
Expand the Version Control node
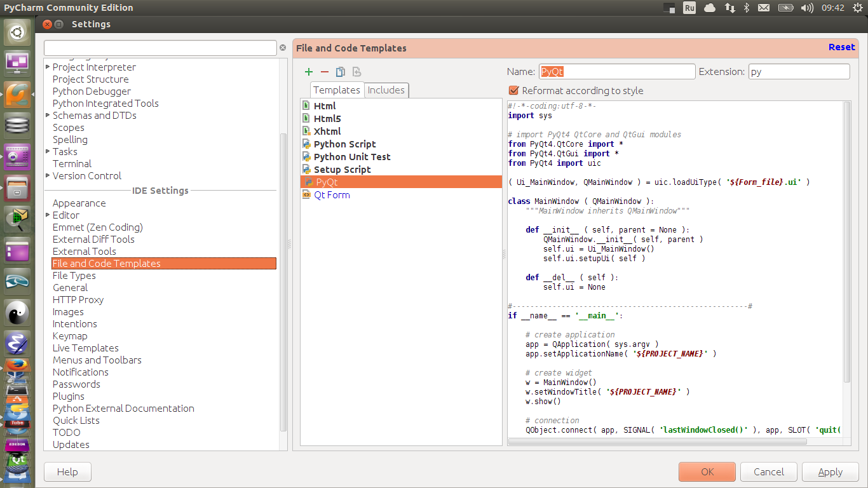click(48, 176)
